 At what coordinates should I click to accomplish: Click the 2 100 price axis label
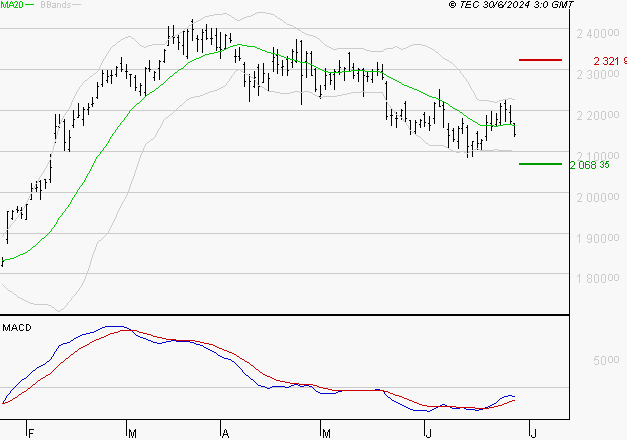click(597, 156)
